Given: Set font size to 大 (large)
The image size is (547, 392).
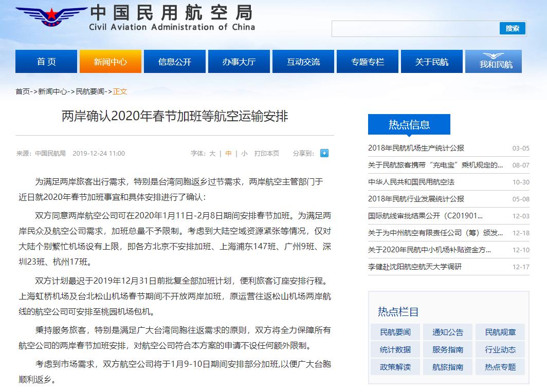Looking at the screenshot, I should coord(212,153).
